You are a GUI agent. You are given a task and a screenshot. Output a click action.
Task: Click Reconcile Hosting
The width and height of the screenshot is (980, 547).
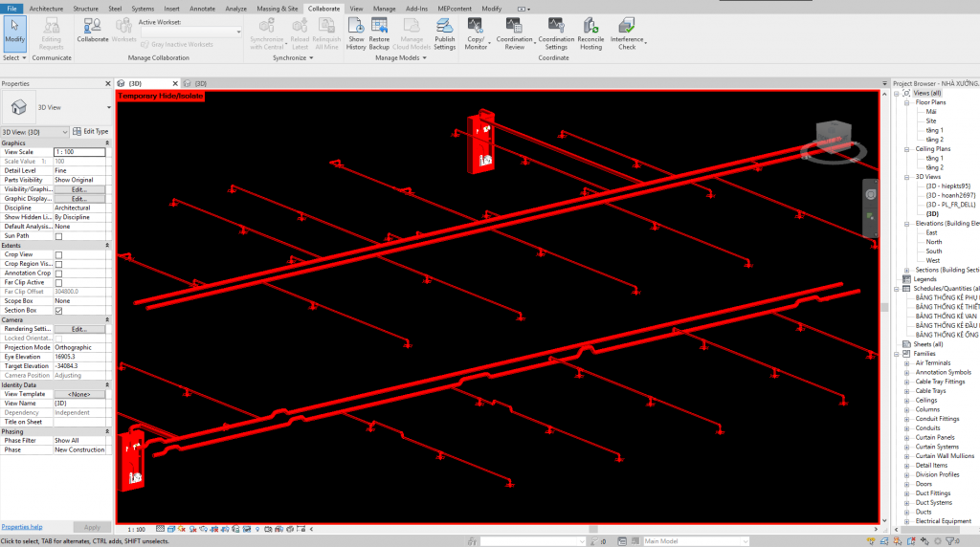pos(590,33)
